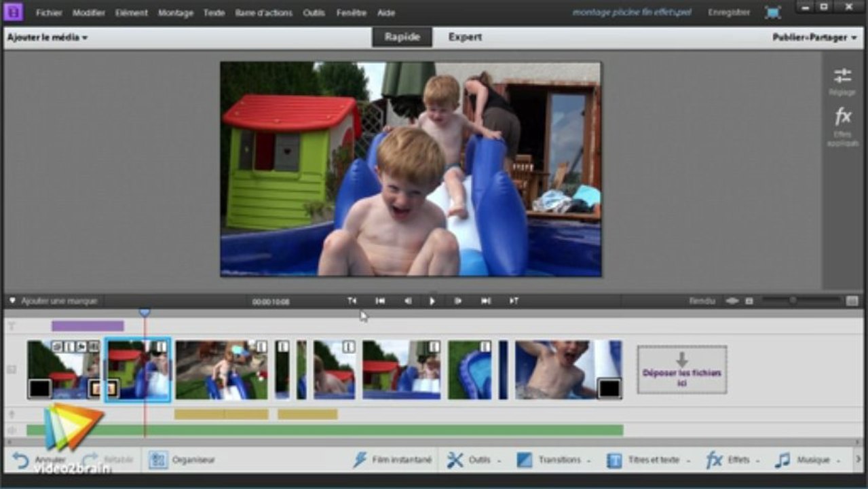This screenshot has height=489, width=868.
Task: Click the orange transition between first and second clips
Action: [104, 388]
